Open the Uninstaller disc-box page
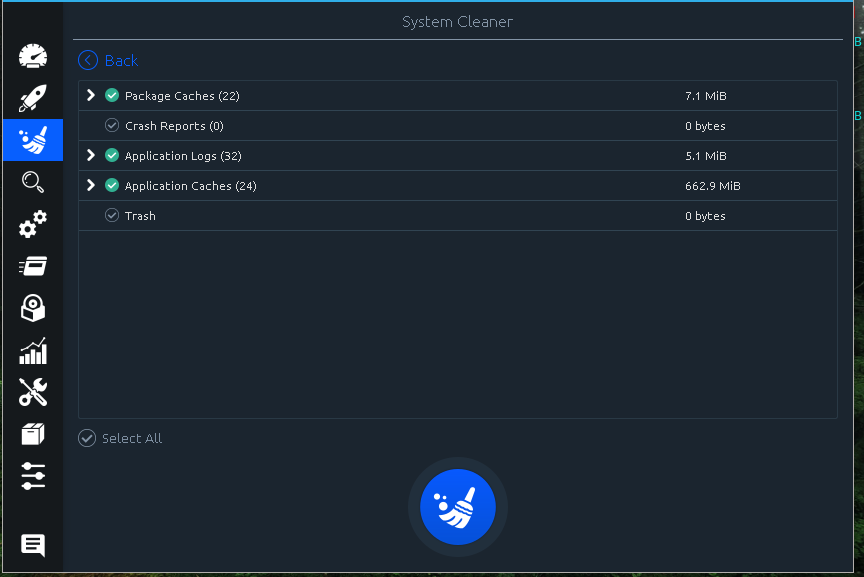 pos(33,308)
